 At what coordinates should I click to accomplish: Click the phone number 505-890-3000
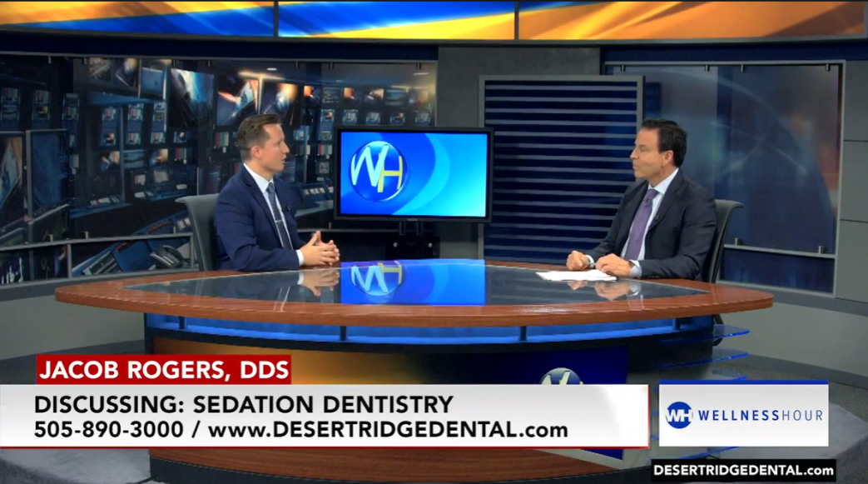coord(108,430)
